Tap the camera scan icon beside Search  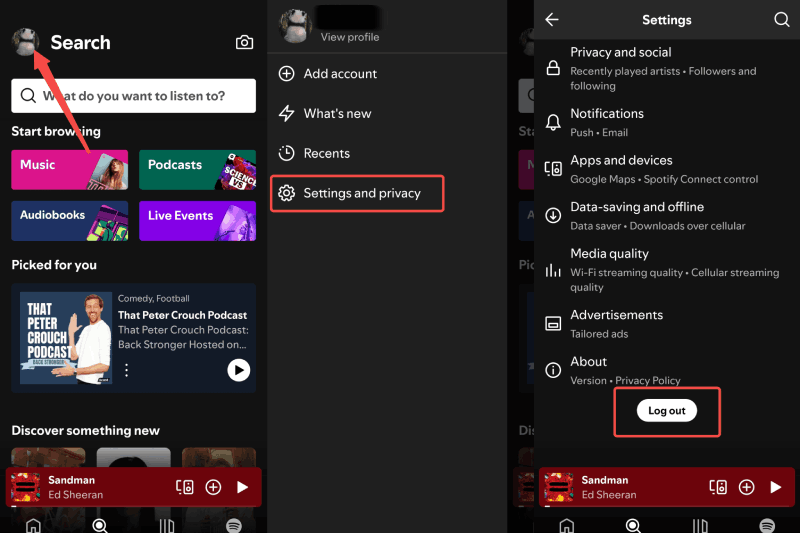[244, 42]
